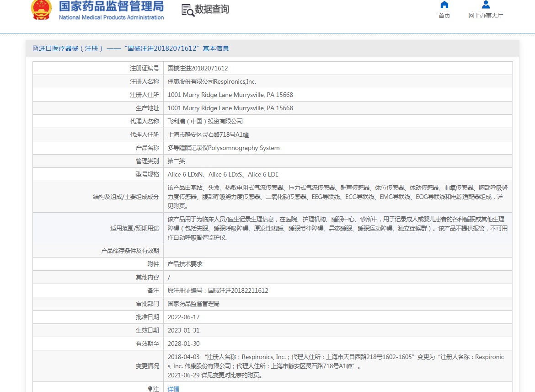Click the 注册人名称 label

[144, 81]
